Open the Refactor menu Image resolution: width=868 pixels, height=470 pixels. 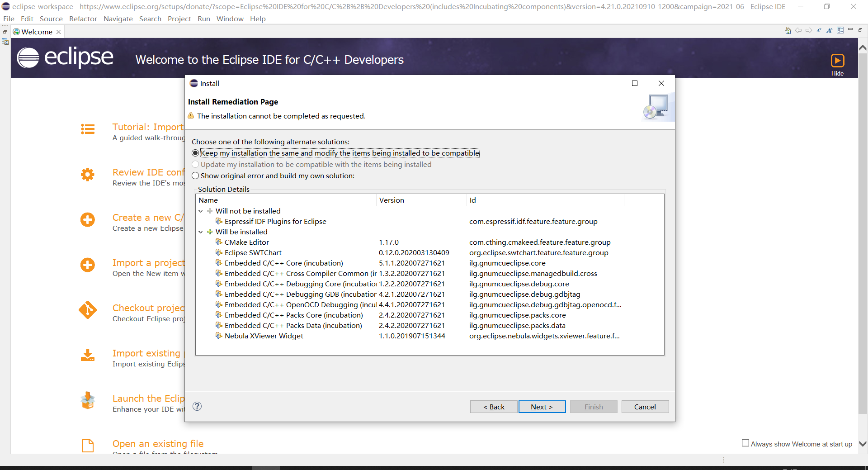tap(83, 19)
